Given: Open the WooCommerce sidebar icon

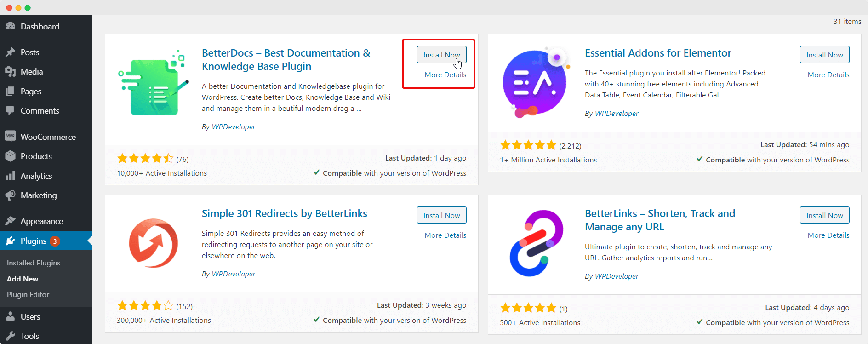Looking at the screenshot, I should (x=10, y=136).
